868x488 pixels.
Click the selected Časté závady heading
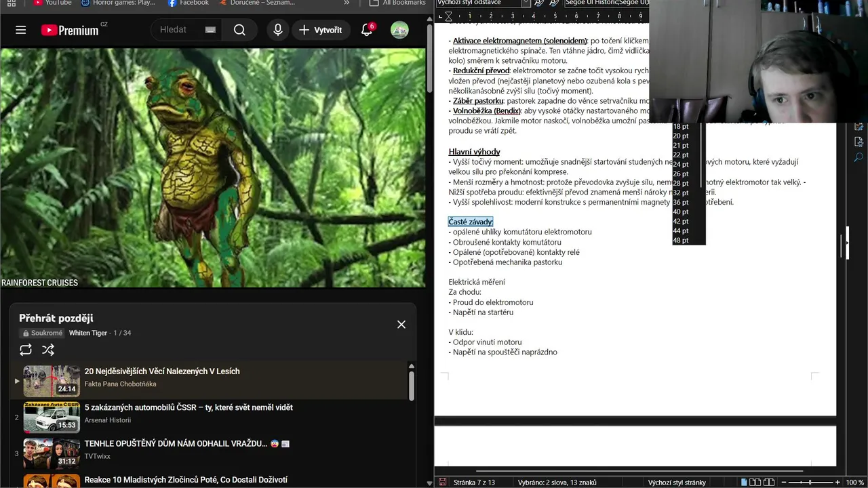pyautogui.click(x=471, y=222)
